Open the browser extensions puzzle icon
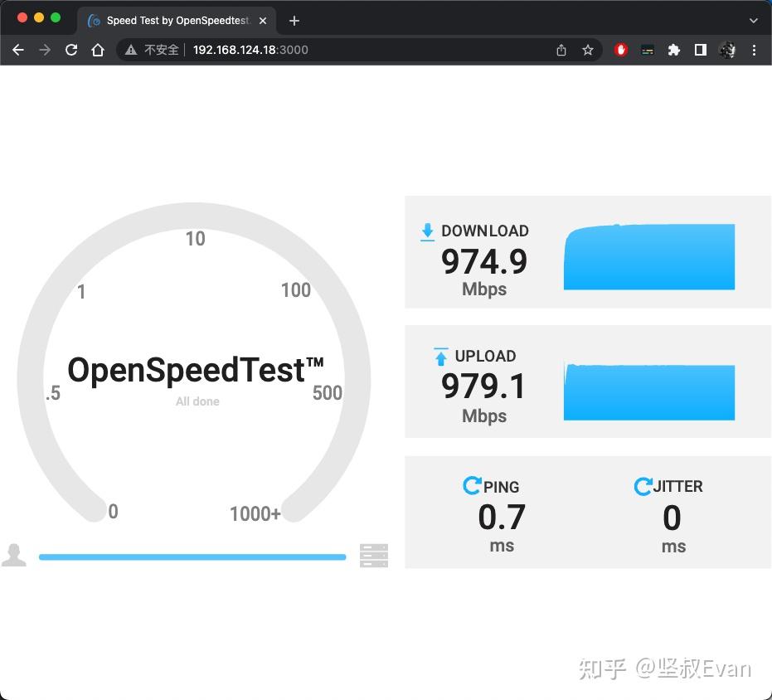This screenshot has width=772, height=700. [674, 50]
